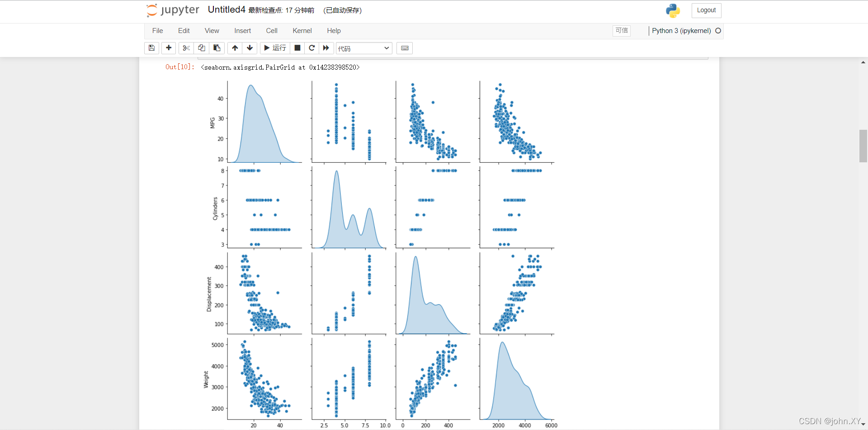Image resolution: width=868 pixels, height=430 pixels.
Task: Restart kernel and run all cells
Action: [x=326, y=48]
